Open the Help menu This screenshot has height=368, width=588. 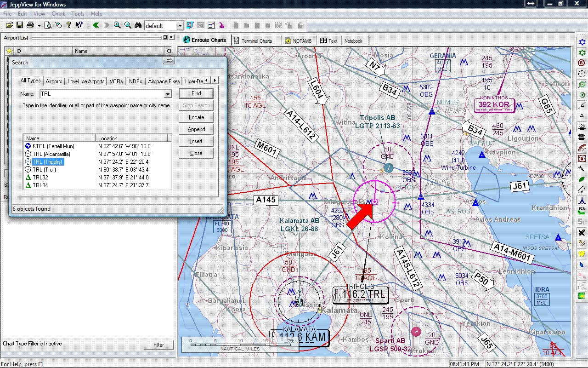96,14
